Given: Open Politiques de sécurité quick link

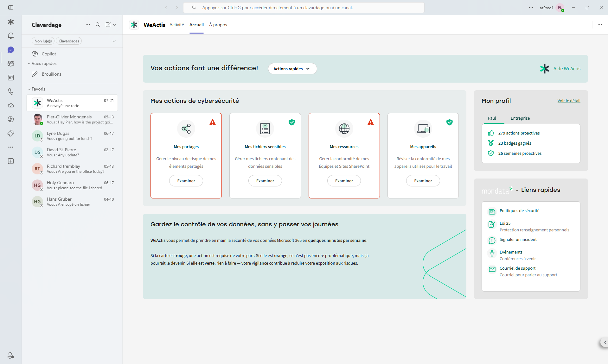Looking at the screenshot, I should 519,211.
